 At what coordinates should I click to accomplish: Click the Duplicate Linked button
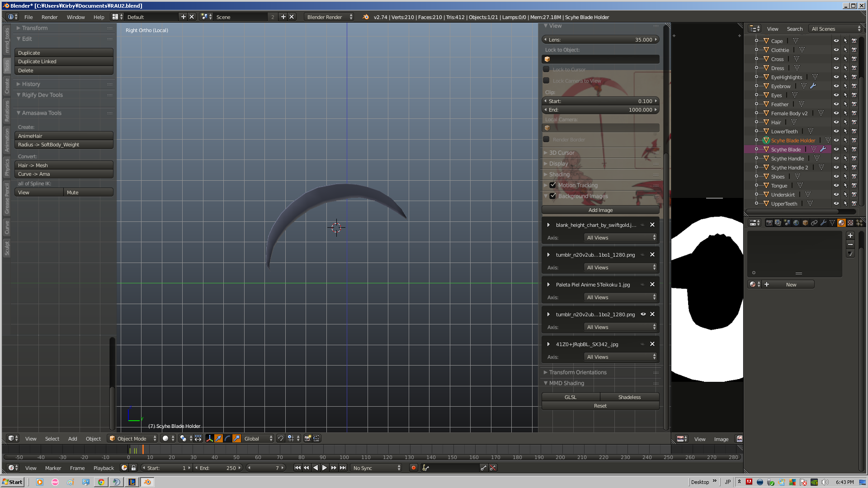64,61
